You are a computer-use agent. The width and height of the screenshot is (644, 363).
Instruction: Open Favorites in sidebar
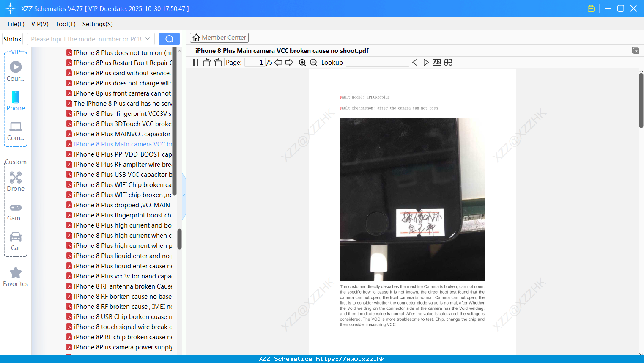[16, 277]
